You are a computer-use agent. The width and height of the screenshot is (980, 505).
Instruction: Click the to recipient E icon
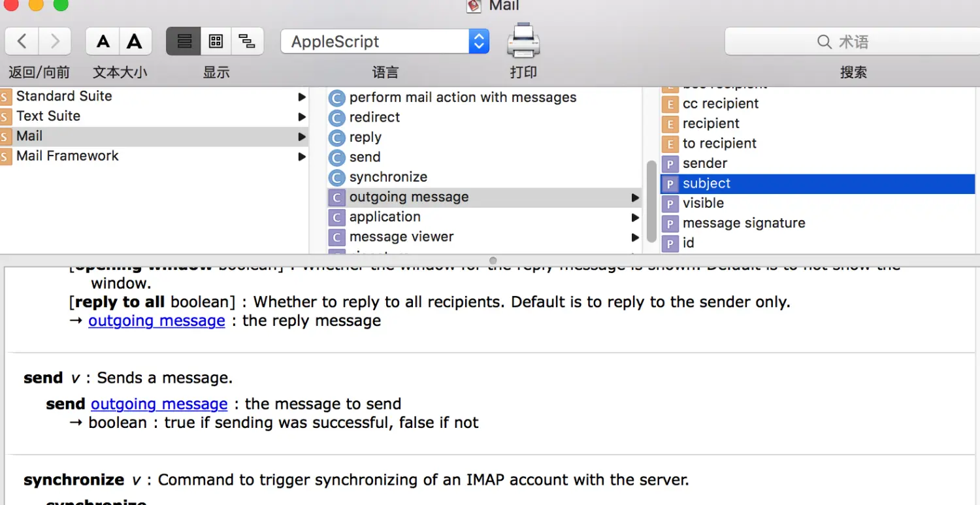(670, 144)
